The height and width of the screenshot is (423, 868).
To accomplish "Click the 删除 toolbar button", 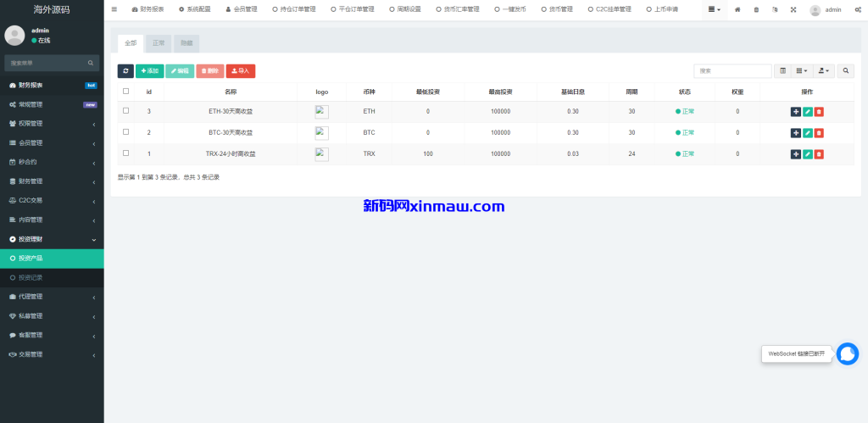I will tap(210, 71).
